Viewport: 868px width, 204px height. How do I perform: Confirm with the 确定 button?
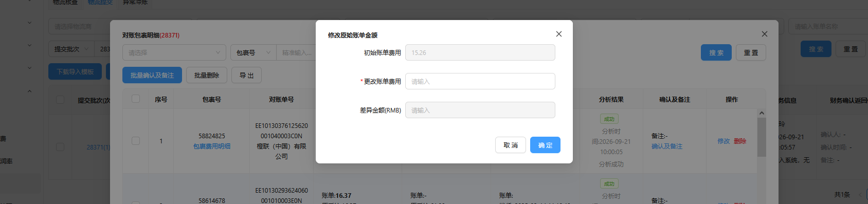point(546,145)
